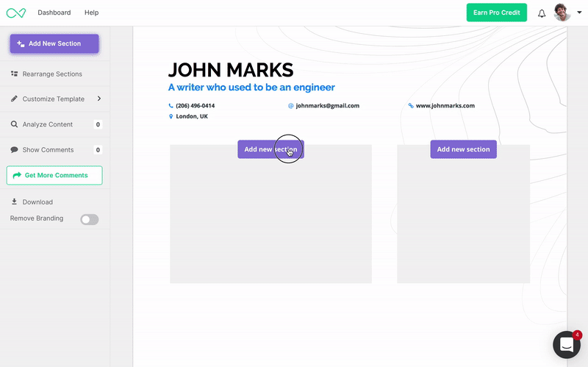Click the user avatar photo
Viewport: 588px width, 367px height.
(x=562, y=13)
